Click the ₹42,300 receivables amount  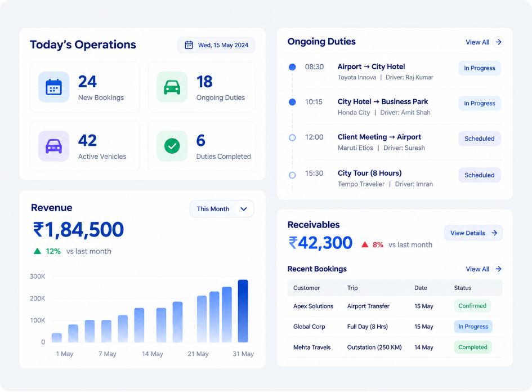coord(320,243)
